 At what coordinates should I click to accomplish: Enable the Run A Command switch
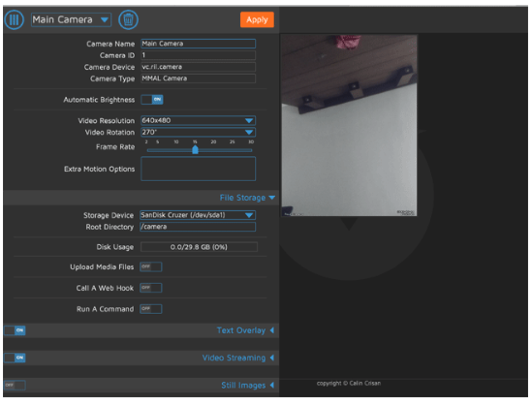[151, 309]
